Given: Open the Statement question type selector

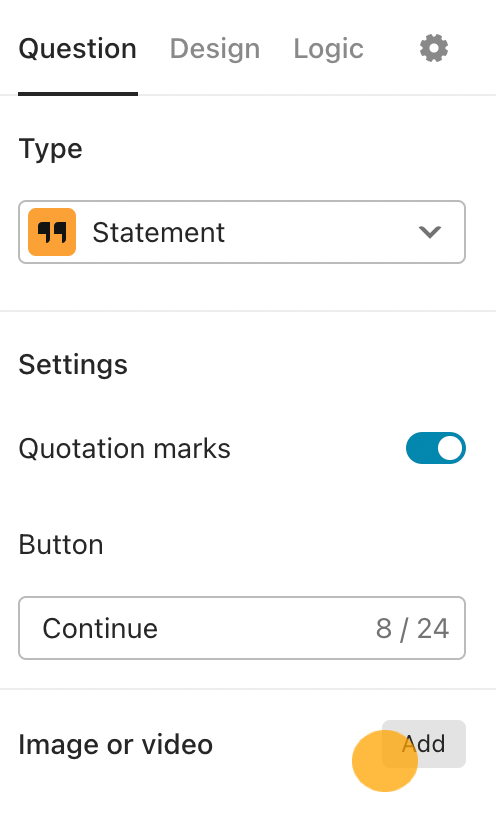Looking at the screenshot, I should point(242,232).
